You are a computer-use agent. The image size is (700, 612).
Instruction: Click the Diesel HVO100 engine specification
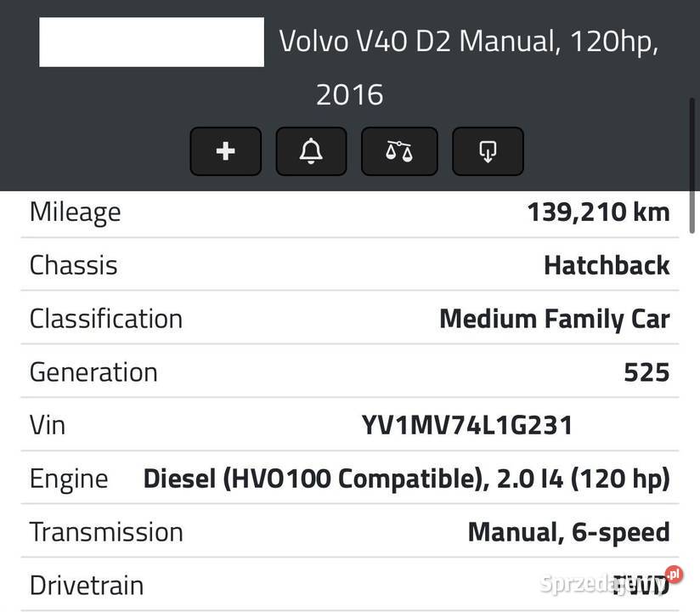[x=405, y=478]
